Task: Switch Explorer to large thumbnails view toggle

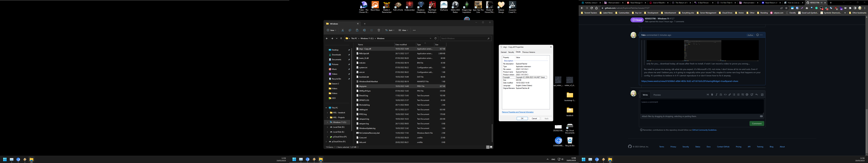Action: [x=491, y=147]
